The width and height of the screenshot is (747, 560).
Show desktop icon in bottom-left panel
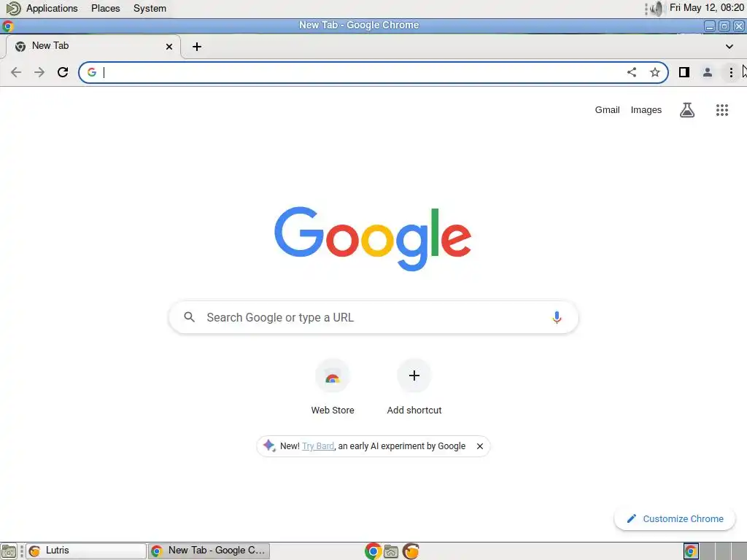[9, 551]
